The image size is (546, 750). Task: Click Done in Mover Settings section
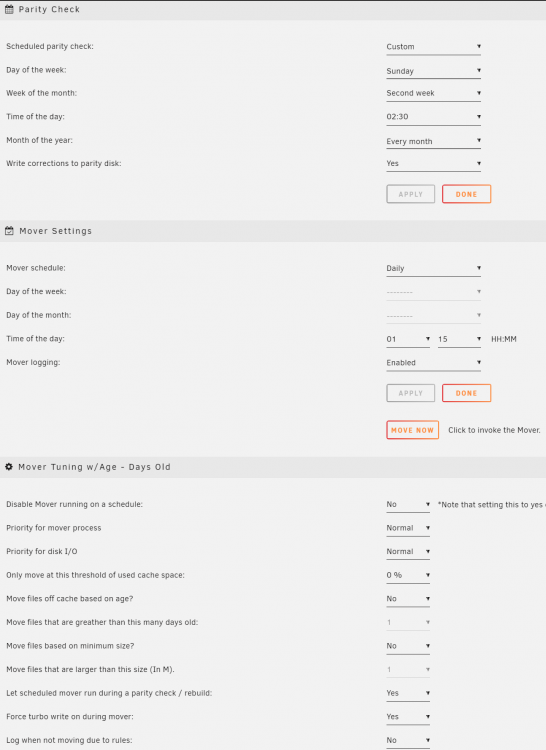click(466, 393)
